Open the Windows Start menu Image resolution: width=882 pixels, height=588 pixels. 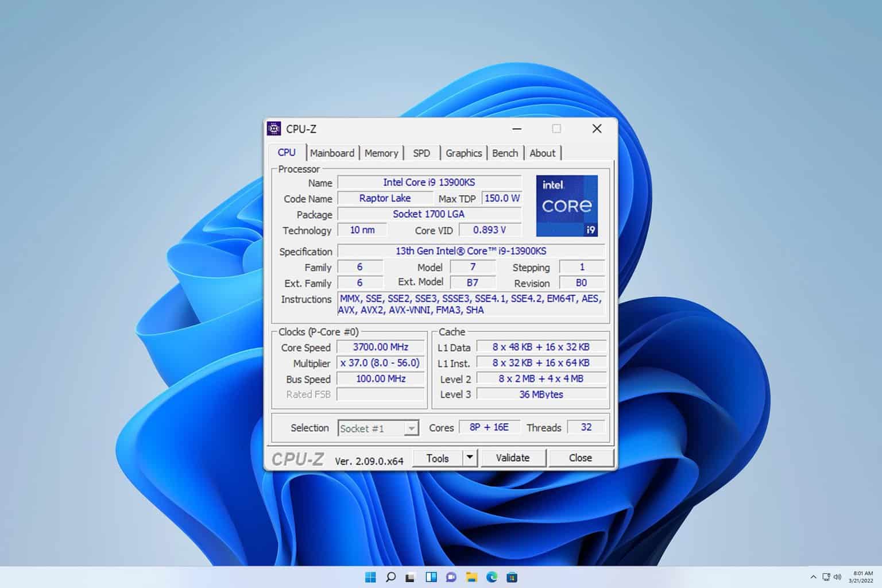click(x=370, y=577)
